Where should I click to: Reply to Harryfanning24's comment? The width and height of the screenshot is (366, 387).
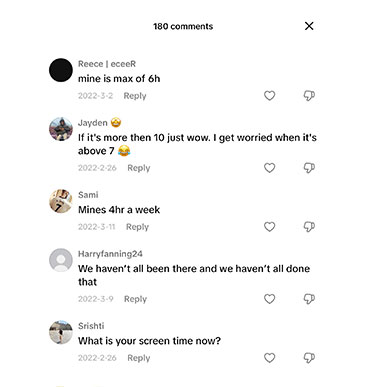135,299
